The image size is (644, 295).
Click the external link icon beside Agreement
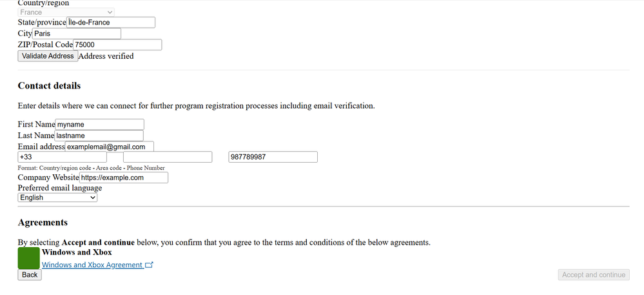[x=150, y=265]
